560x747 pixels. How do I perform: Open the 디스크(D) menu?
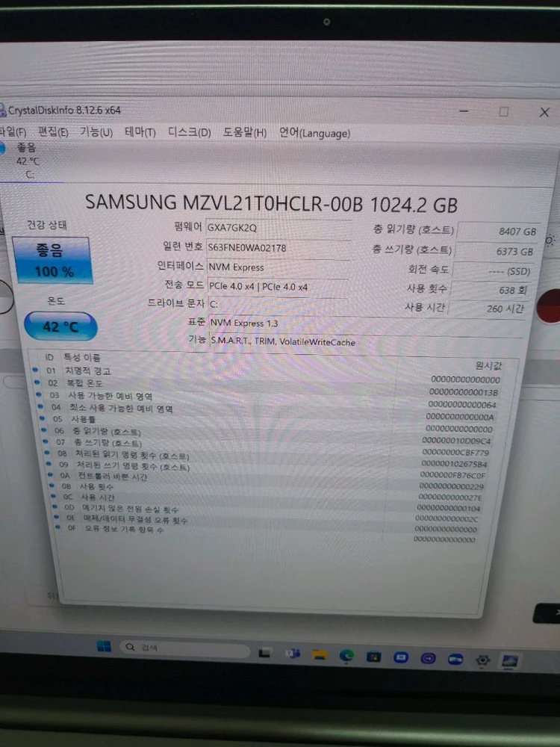pos(189,132)
